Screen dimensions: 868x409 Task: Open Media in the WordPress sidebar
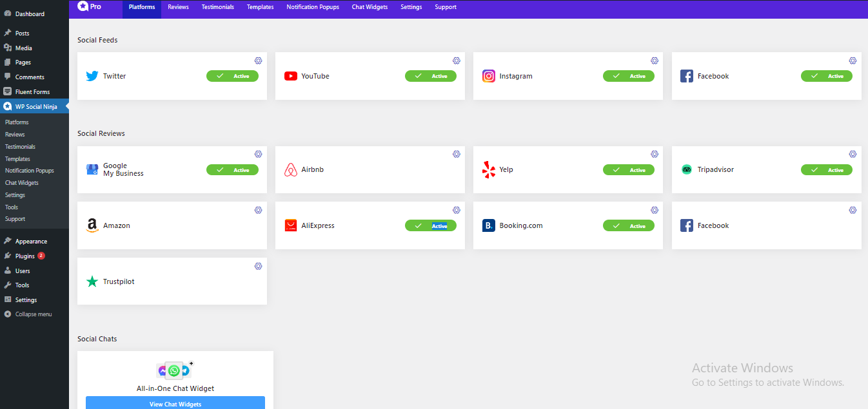[x=34, y=48]
